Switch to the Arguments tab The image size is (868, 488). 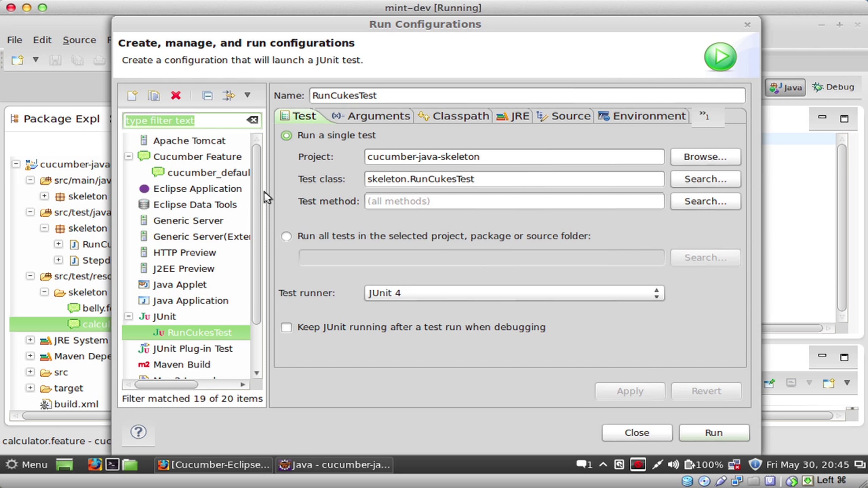coord(372,116)
